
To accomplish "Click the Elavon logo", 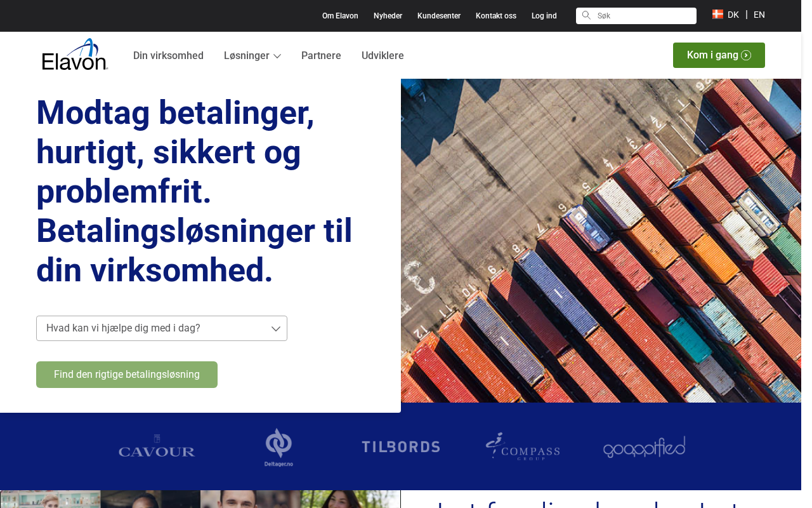I will click(x=75, y=55).
